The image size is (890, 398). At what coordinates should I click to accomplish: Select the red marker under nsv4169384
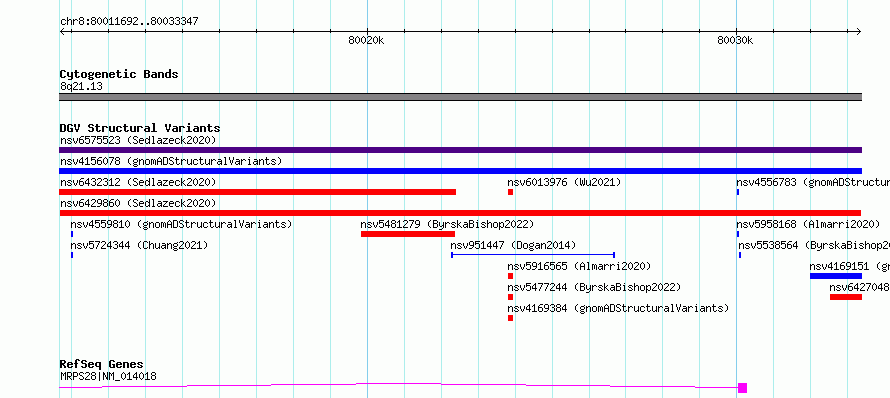coord(510,318)
